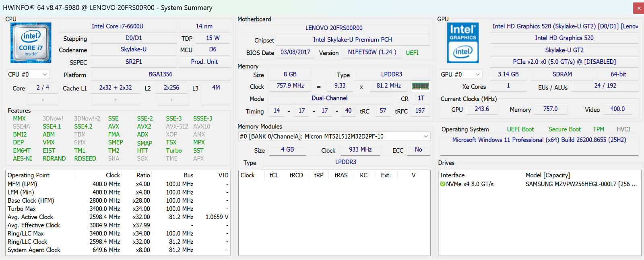Click the 1.0659 V VID value

coord(217,217)
